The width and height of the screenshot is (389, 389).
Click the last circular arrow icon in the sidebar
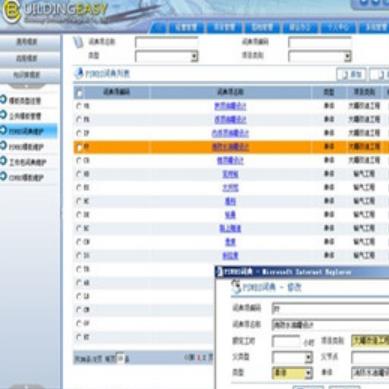click(3, 176)
